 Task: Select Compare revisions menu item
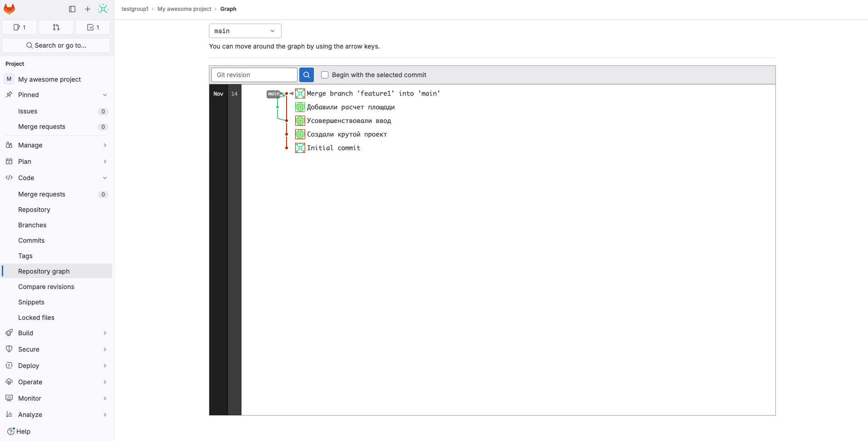click(46, 287)
